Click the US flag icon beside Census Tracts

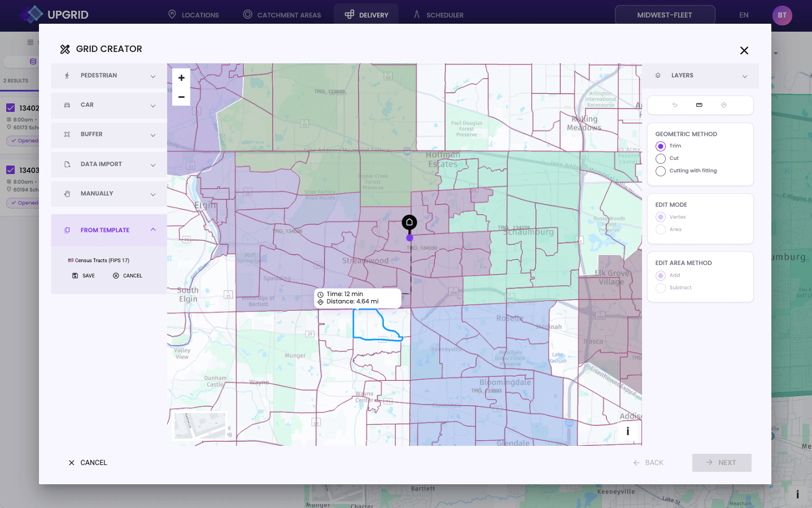[x=71, y=260]
